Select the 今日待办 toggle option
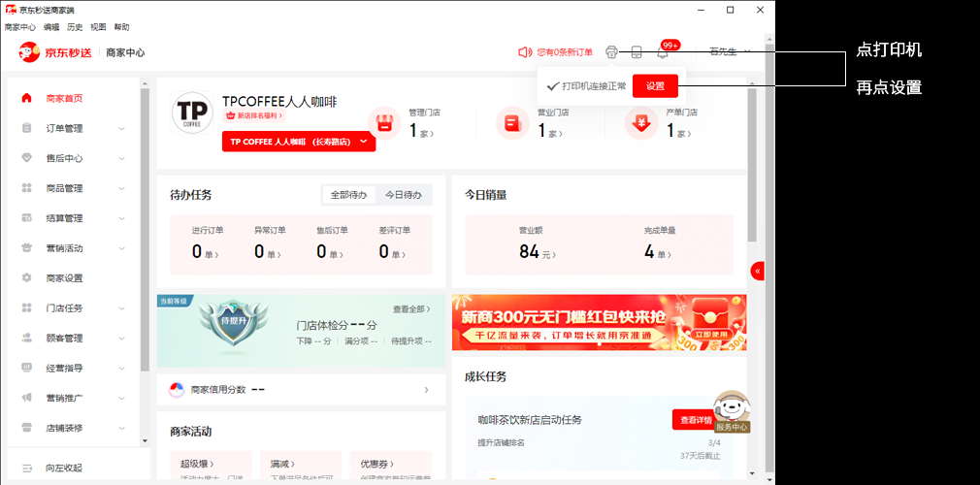The image size is (980, 485). (403, 195)
